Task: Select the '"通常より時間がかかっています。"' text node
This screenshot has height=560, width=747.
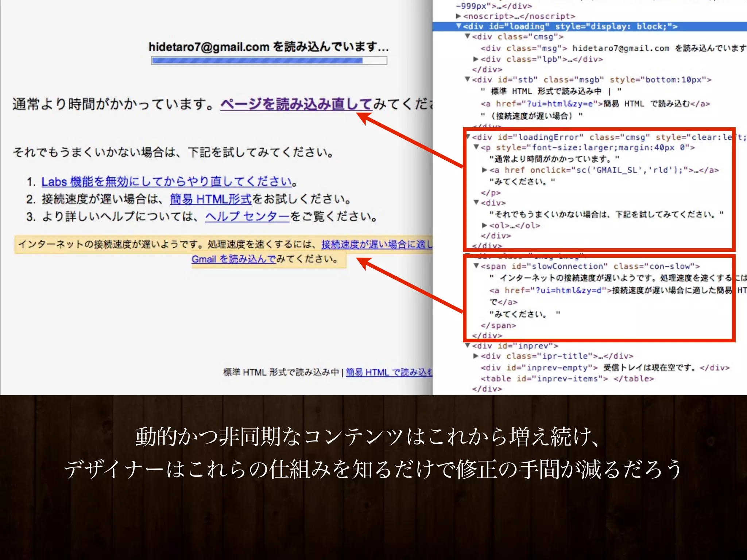Action: click(554, 159)
